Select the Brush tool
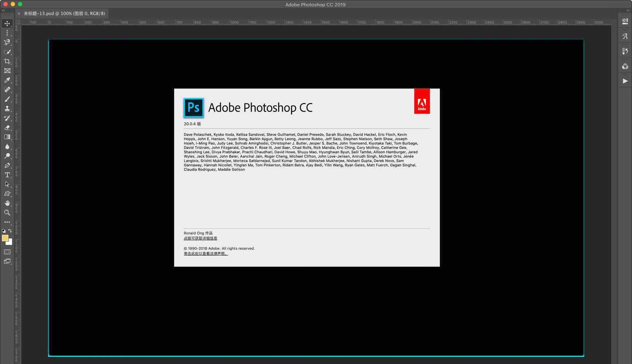Screen dimensions: 632x364 [7, 99]
